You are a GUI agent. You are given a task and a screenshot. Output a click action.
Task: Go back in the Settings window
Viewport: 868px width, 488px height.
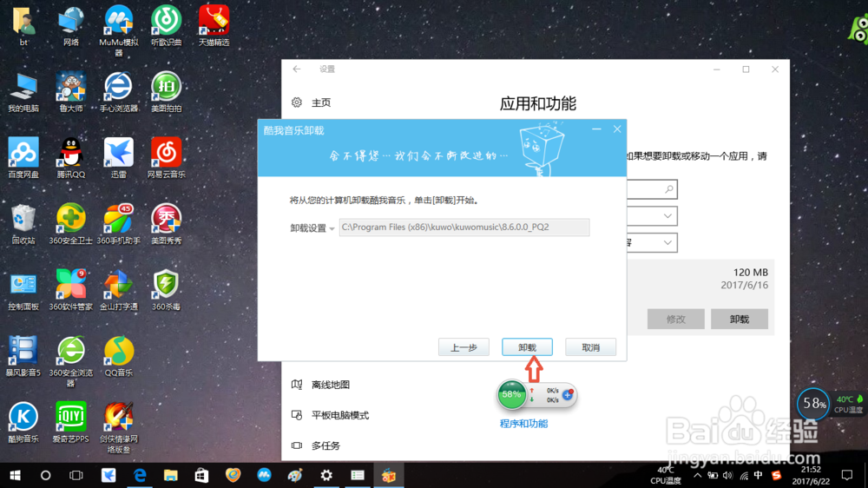coord(297,69)
